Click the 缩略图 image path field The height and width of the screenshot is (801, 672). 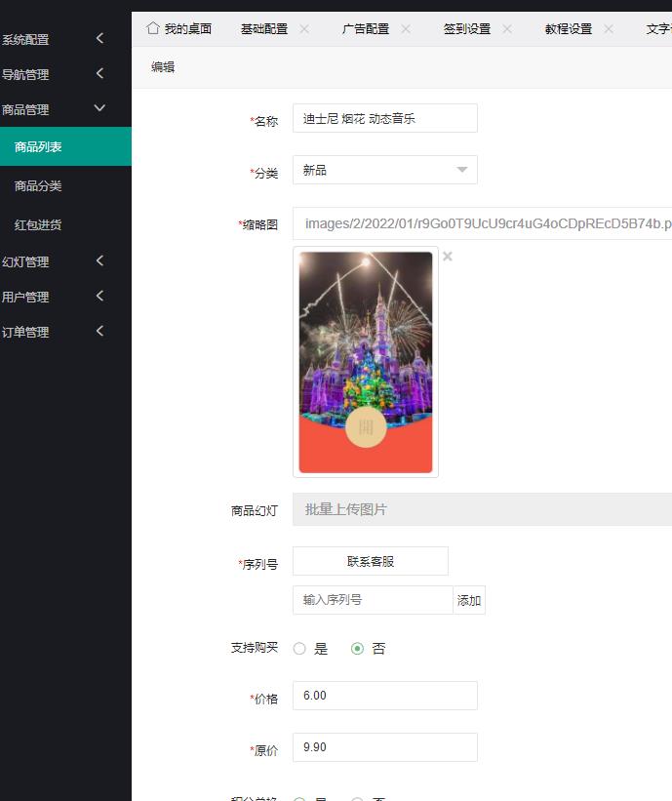[x=482, y=223]
